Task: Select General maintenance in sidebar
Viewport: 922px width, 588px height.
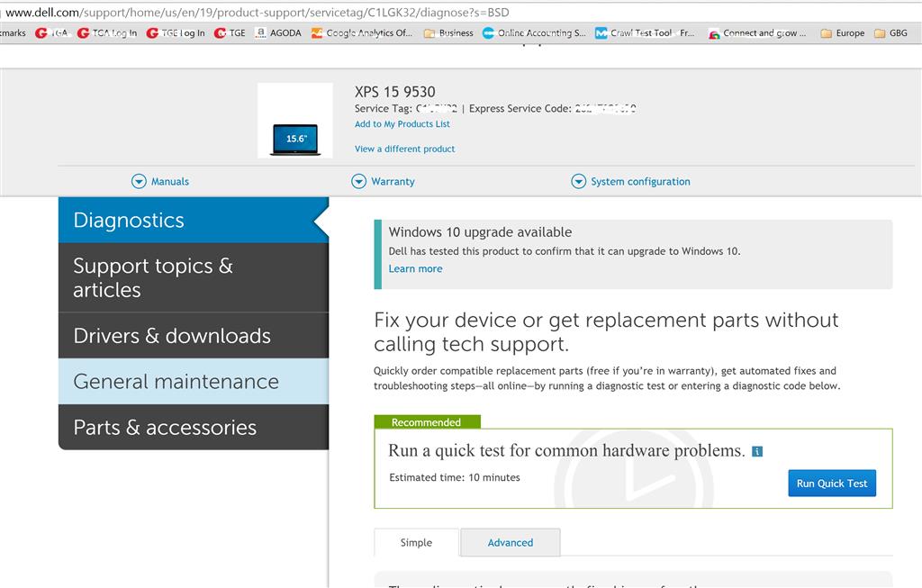Action: pos(194,381)
